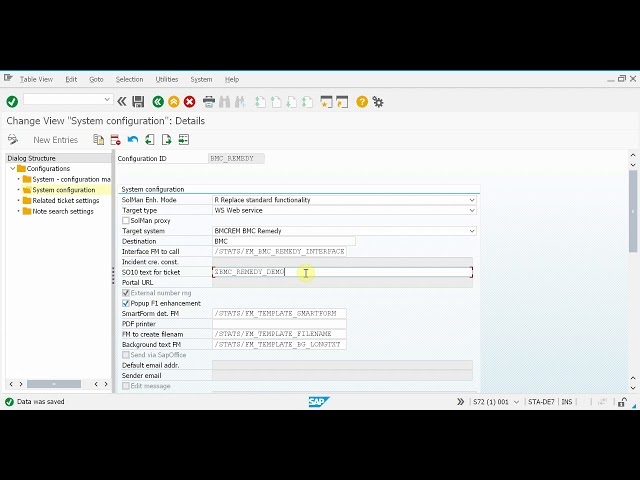640x480 pixels.
Task: Click the Save floppy disk icon
Action: coord(138,102)
